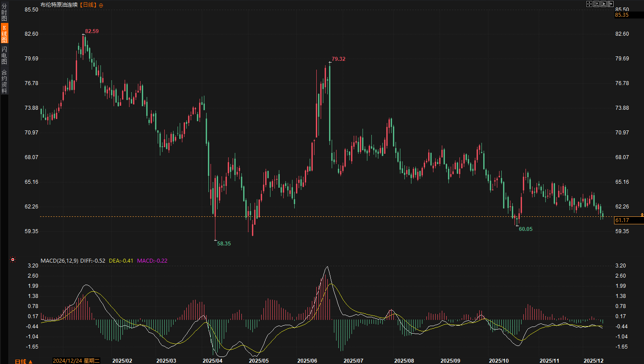Open the 日线 period selector at bottom
The height and width of the screenshot is (364, 644).
point(23,361)
